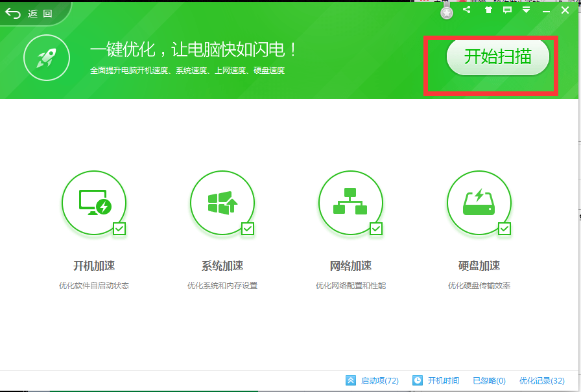Open the feedback message icon
The image size is (581, 392).
point(507,10)
